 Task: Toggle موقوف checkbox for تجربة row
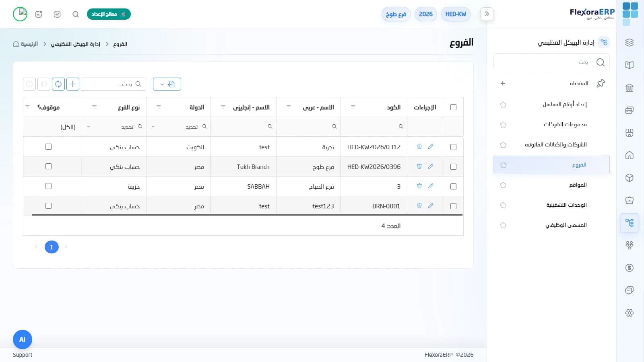[49, 147]
